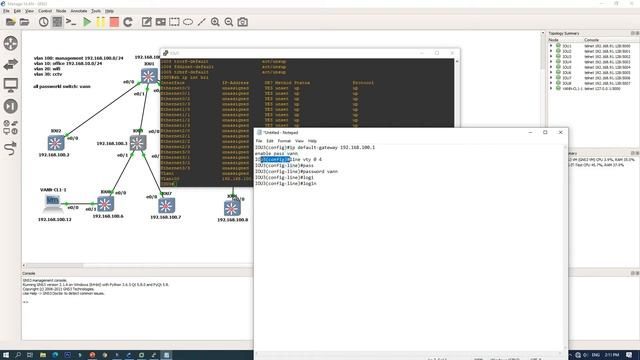This screenshot has width=640, height=360.
Task: Open console to all devices icon
Action: 71,22
